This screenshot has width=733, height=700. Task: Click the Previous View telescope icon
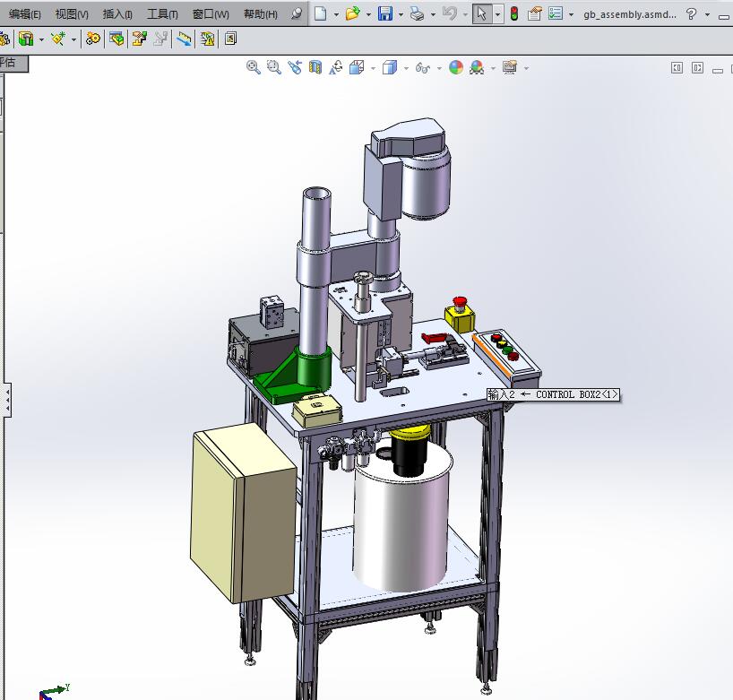click(x=294, y=67)
